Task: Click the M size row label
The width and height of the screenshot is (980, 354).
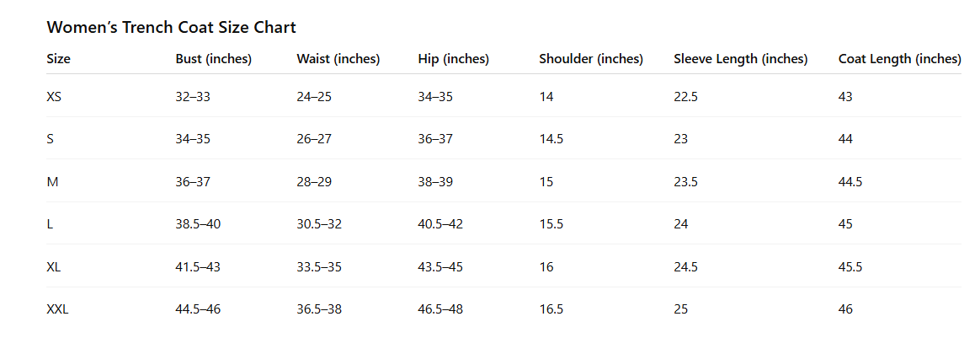Action: click(x=51, y=182)
